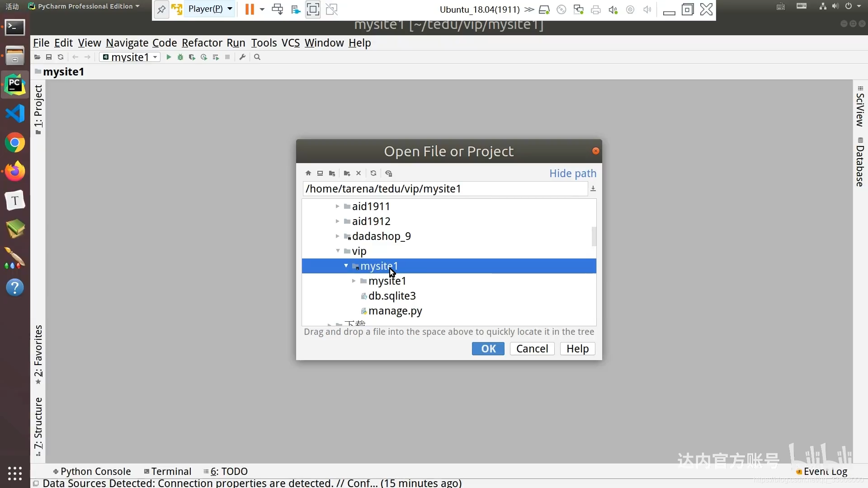
Task: Open the Terminal tab
Action: 168,471
